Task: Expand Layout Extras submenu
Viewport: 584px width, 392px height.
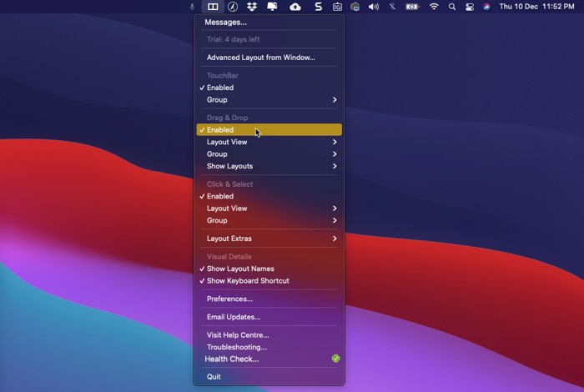Action: [x=269, y=239]
